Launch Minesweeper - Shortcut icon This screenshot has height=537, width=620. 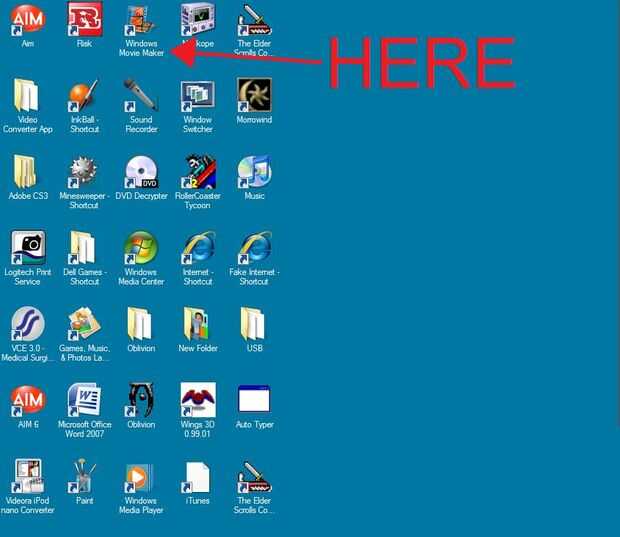click(83, 172)
